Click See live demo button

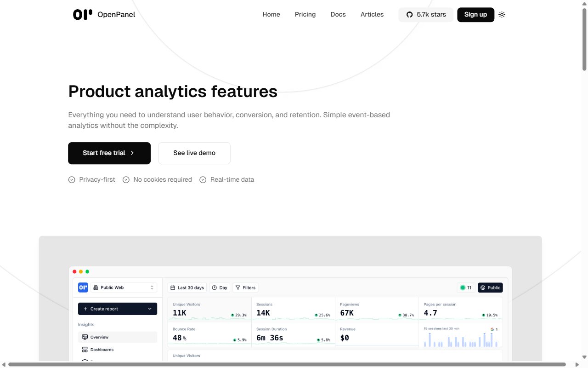(194, 153)
